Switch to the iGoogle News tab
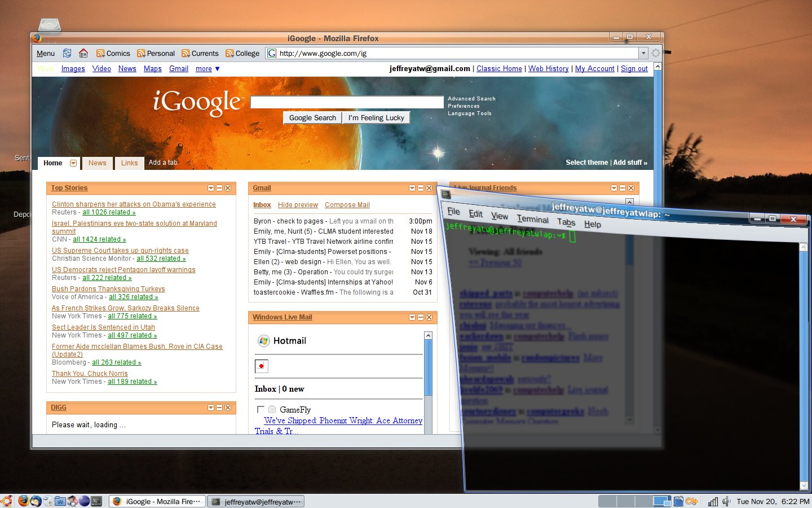This screenshot has width=812, height=508. (97, 163)
